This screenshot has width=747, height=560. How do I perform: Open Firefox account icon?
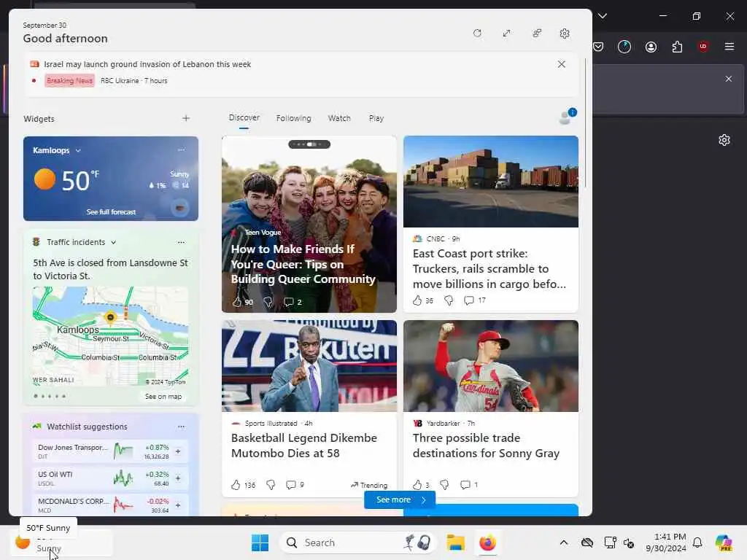(651, 47)
